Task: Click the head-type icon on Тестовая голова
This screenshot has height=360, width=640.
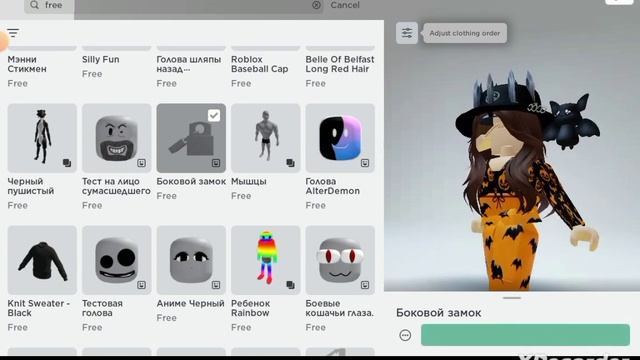Action: (x=142, y=285)
